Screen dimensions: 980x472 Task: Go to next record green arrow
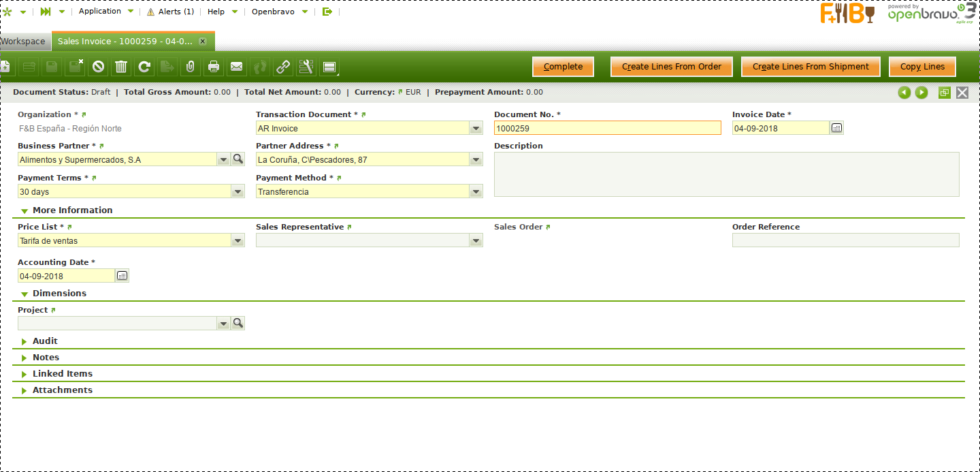[x=921, y=93]
